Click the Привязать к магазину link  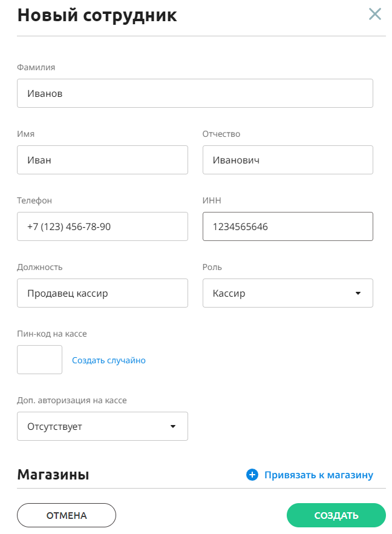pyautogui.click(x=319, y=475)
